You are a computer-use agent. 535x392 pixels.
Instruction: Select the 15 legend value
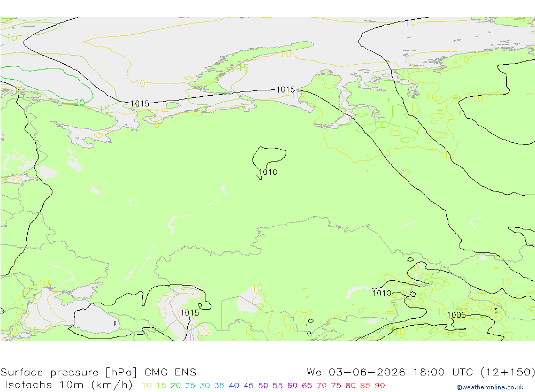[161, 386]
